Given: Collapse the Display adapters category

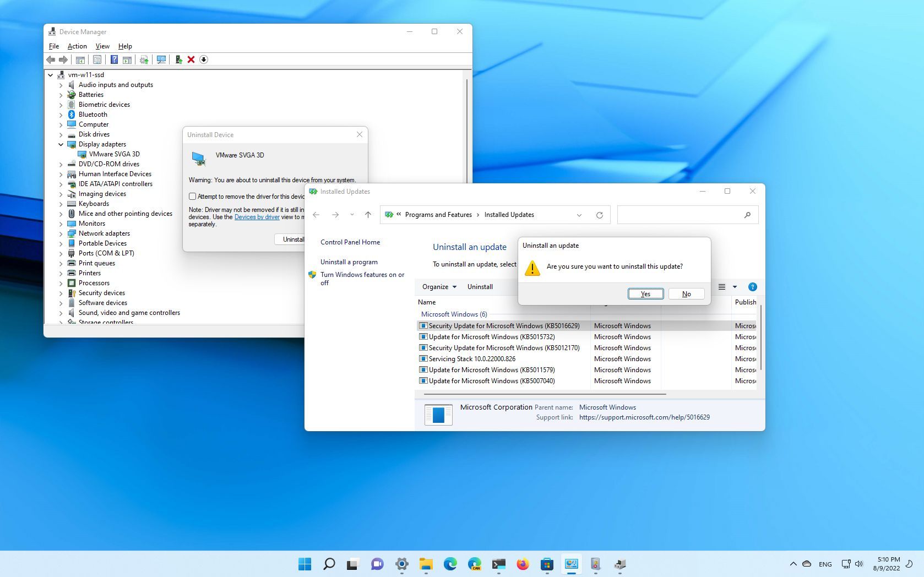Looking at the screenshot, I should click(61, 144).
